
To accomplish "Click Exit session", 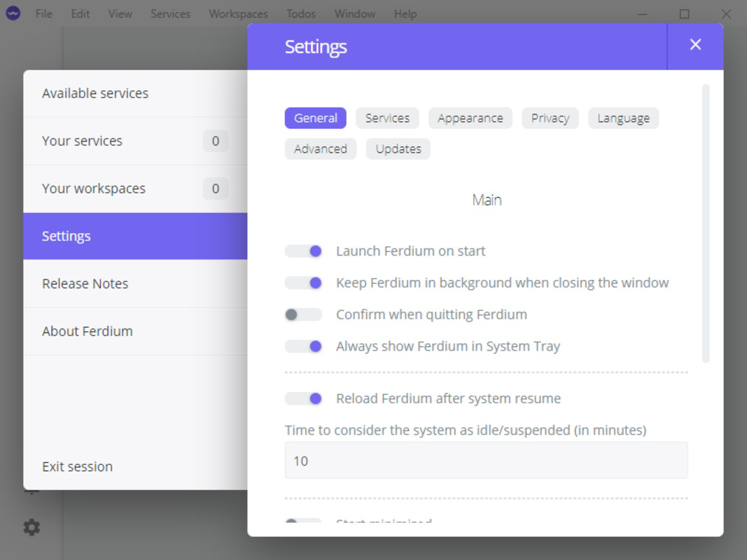I will [77, 466].
